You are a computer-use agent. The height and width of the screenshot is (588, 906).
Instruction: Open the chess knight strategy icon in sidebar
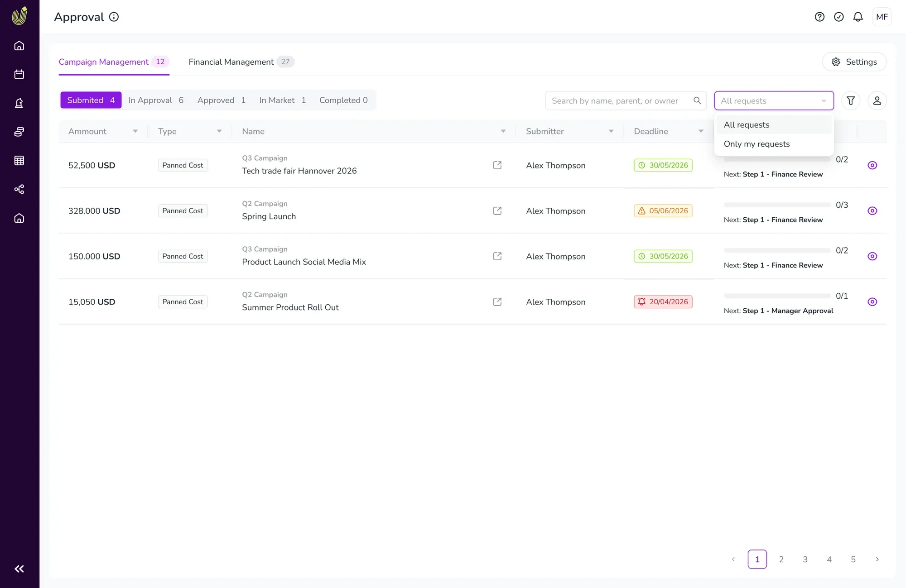[19, 103]
